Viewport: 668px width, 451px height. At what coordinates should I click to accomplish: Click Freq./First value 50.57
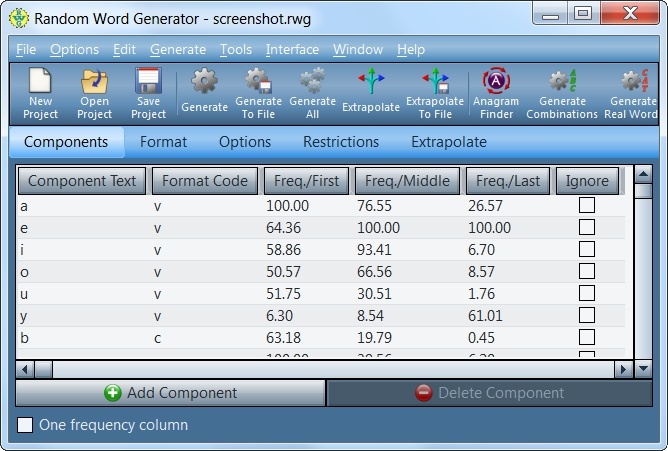[283, 272]
